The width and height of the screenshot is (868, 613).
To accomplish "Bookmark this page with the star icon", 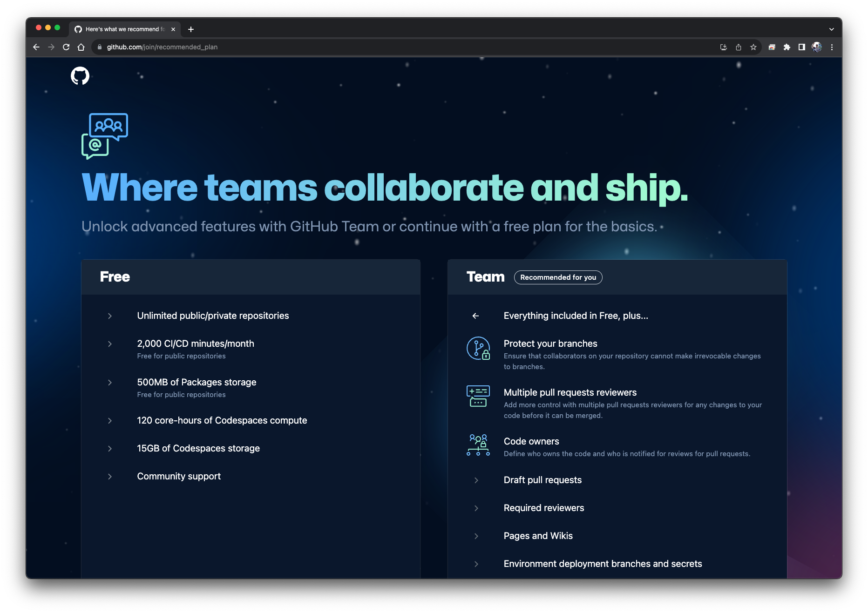I will coord(753,47).
